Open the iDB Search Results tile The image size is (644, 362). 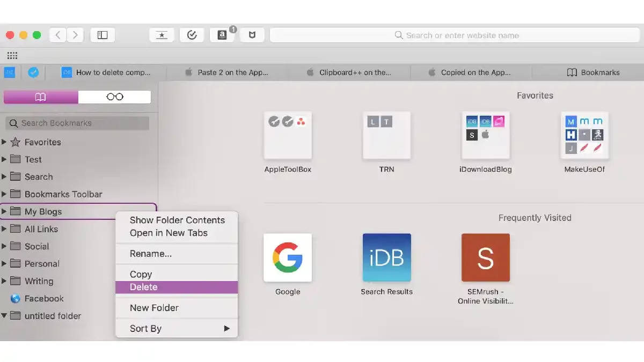click(386, 257)
